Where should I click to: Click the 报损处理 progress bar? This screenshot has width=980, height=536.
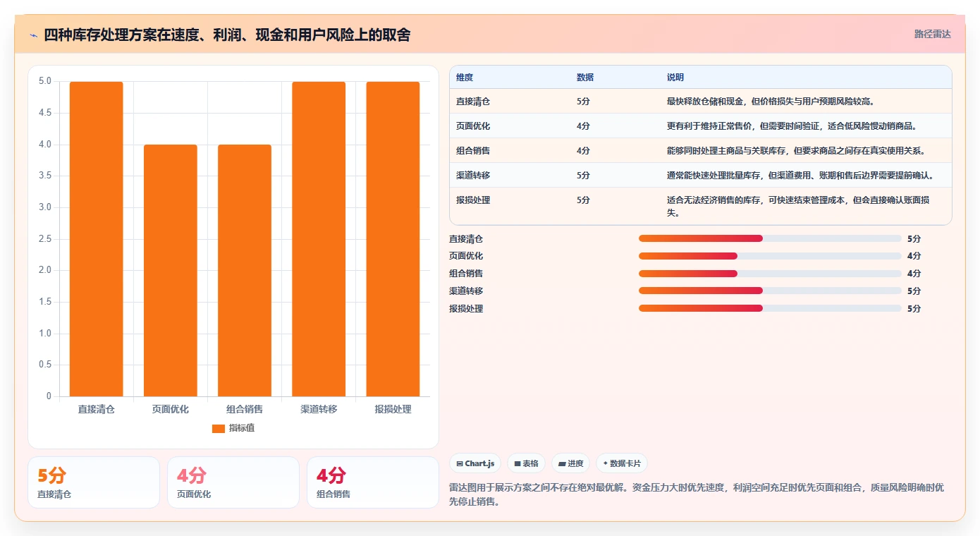[x=770, y=308]
